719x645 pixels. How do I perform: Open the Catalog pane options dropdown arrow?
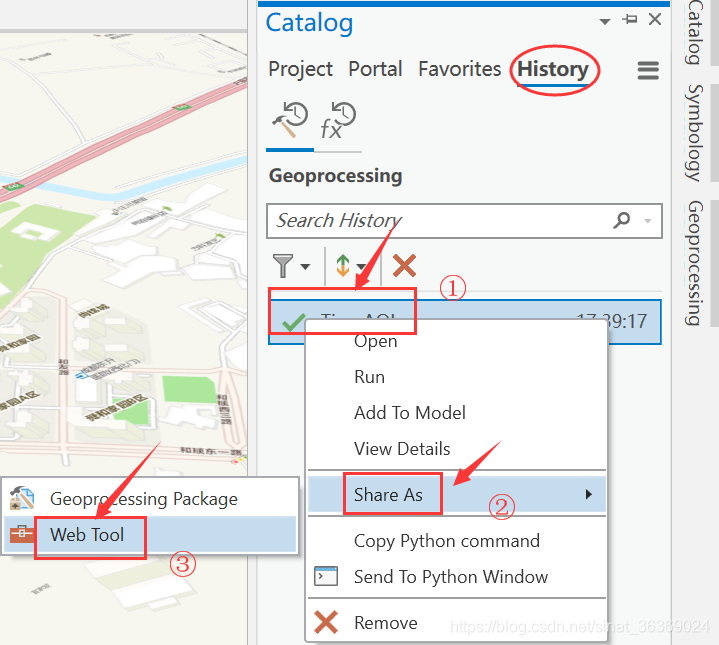605,21
